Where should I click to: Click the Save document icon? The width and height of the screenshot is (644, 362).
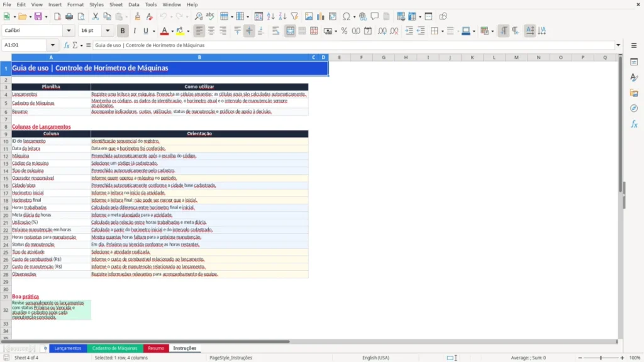(x=38, y=16)
